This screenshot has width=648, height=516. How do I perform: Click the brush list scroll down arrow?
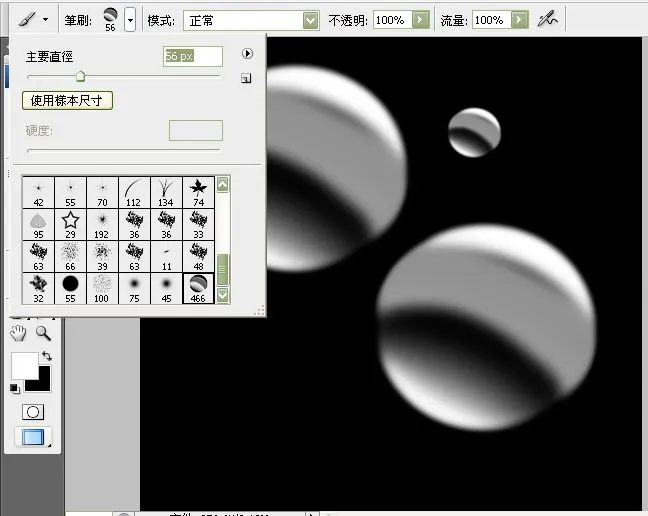click(222, 295)
